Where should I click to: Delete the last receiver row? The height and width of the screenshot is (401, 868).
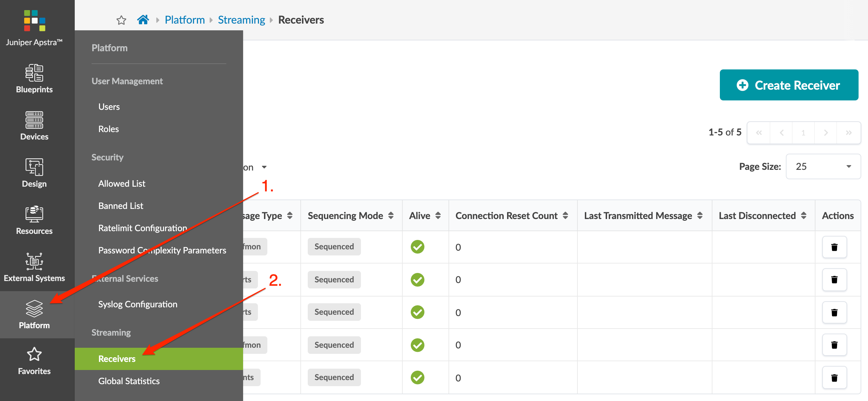coord(834,378)
